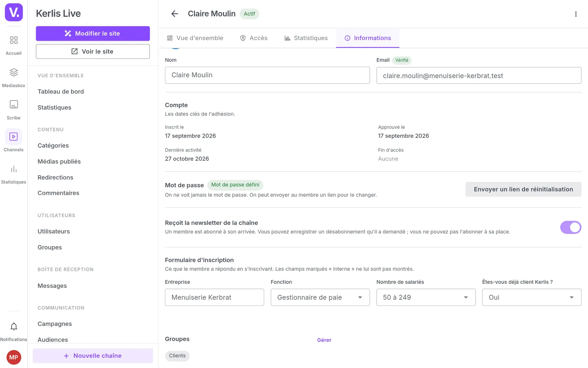Click the Clients group chip
The width and height of the screenshot is (588, 368).
(177, 356)
